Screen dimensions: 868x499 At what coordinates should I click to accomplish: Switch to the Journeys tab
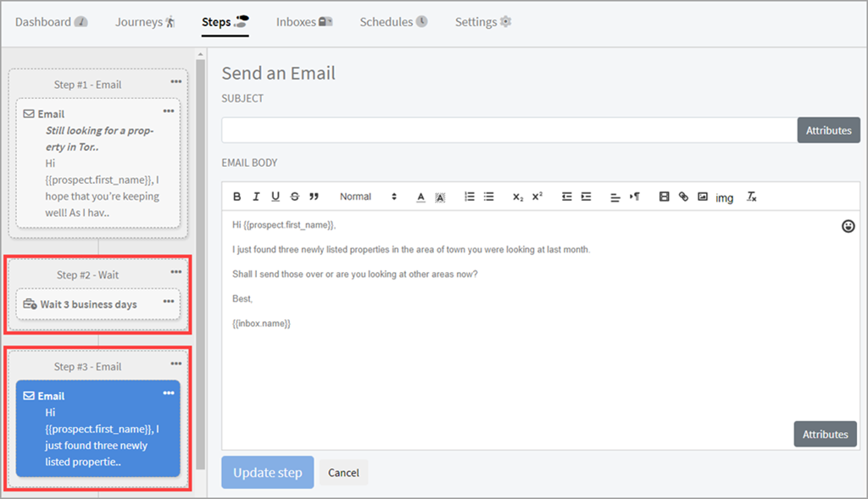[x=145, y=22]
